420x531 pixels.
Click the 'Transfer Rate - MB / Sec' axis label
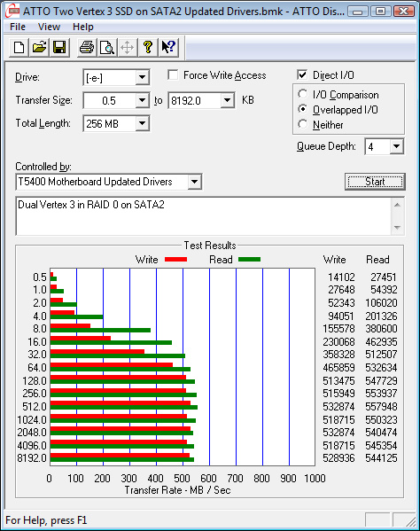(177, 490)
